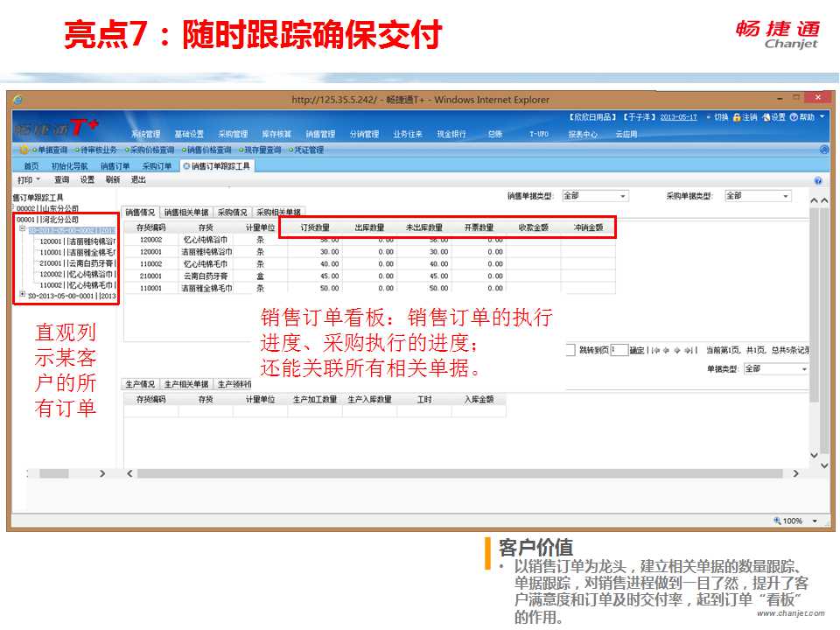This screenshot has width=840, height=630.
Task: Tick the checkbox beside 跳转到页
Action: click(571, 350)
